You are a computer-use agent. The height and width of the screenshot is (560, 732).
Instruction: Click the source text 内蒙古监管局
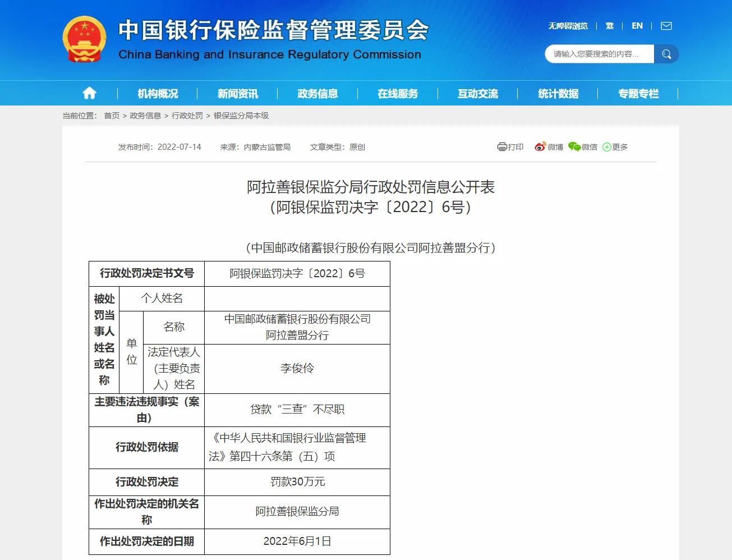click(267, 147)
